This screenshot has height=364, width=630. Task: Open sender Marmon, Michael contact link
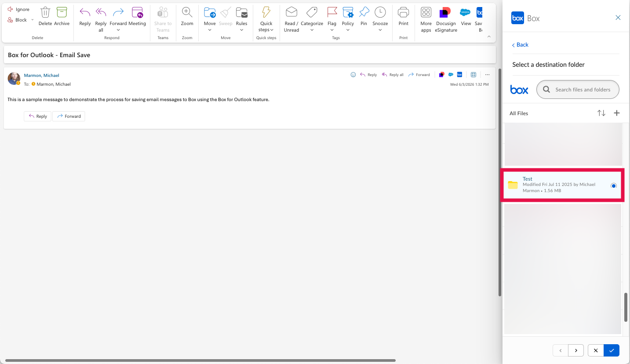pyautogui.click(x=41, y=76)
